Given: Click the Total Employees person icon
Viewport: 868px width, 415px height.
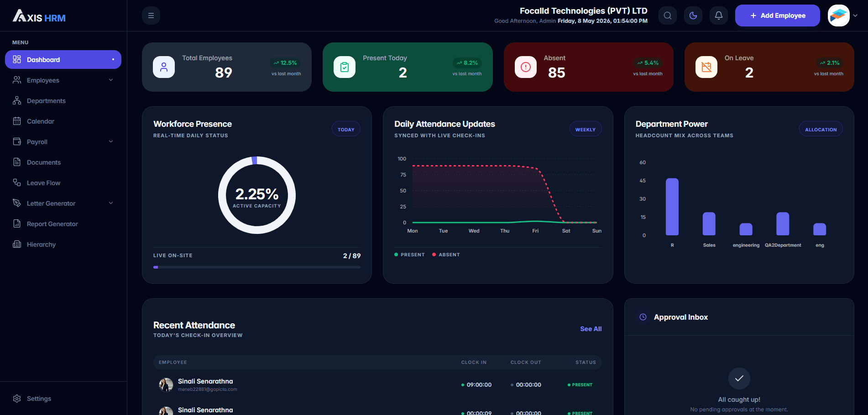Looking at the screenshot, I should pos(164,67).
